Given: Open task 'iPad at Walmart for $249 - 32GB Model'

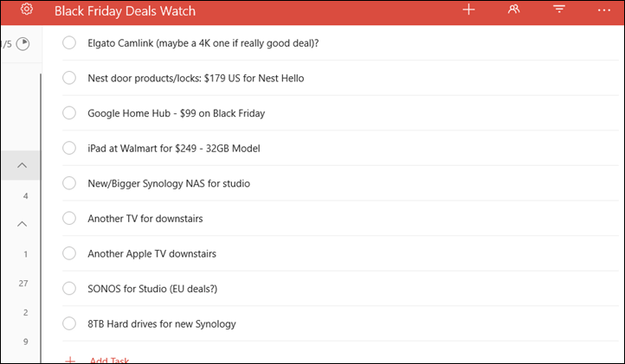Looking at the screenshot, I should (174, 148).
